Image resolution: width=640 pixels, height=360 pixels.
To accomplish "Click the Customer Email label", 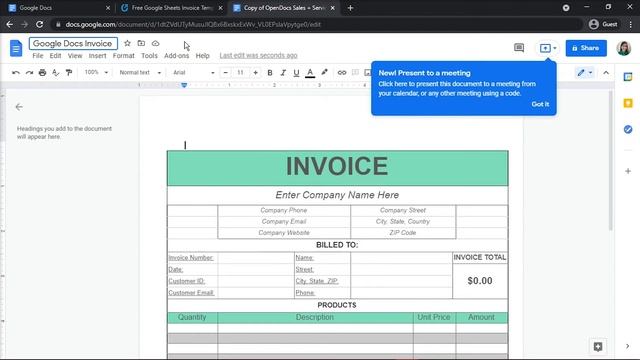I will (191, 293).
